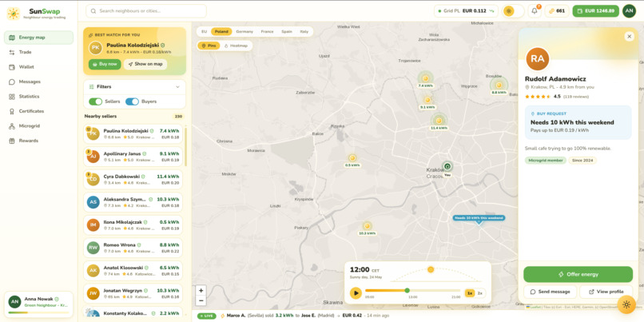The image size is (644, 322).
Task: Click the sellers list scrollbar
Action: pos(185,145)
